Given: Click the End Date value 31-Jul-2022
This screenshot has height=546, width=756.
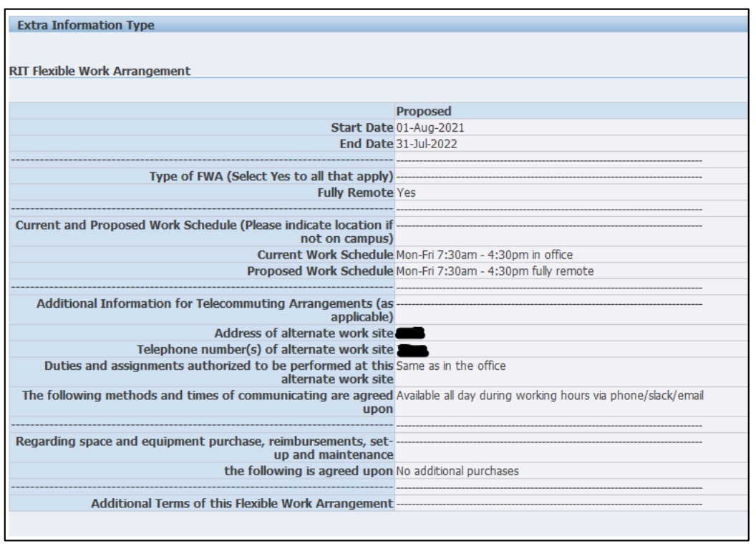Looking at the screenshot, I should 427,144.
